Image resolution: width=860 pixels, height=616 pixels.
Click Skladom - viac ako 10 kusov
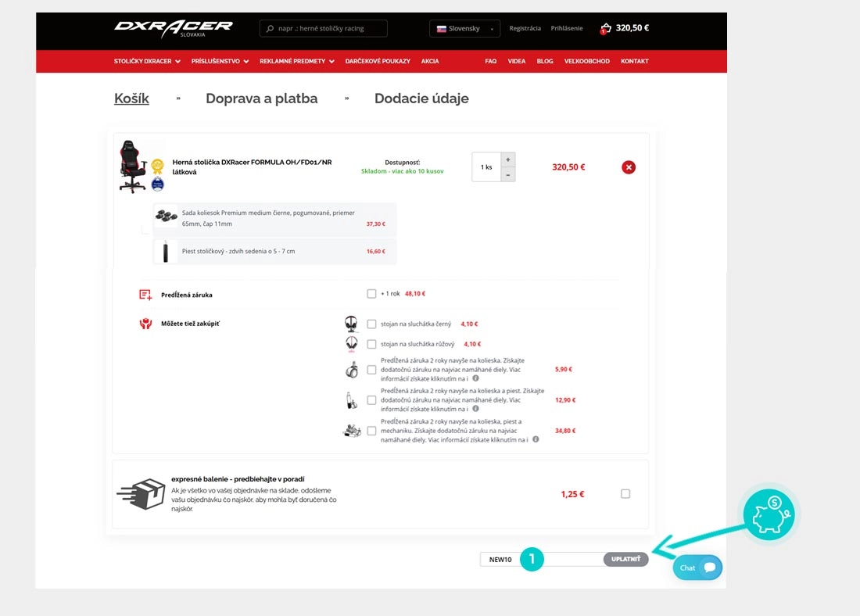(x=402, y=171)
